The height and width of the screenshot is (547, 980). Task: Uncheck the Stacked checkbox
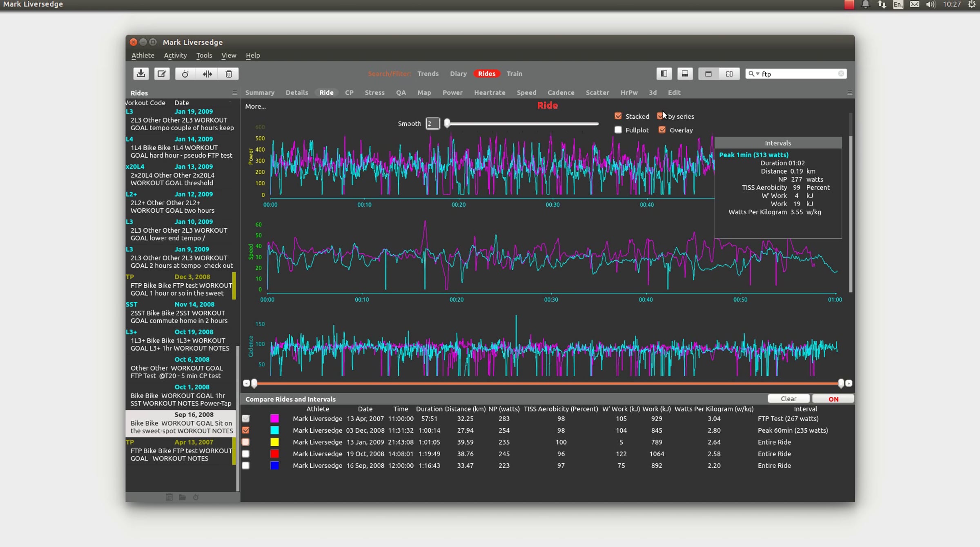(618, 116)
